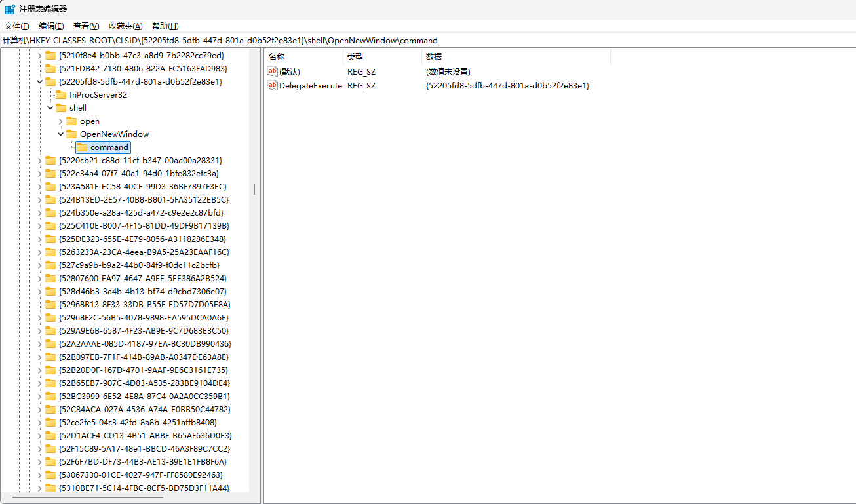
Task: Click folder icon of {524b350e-a28a-425d-a472-c9e2e2c87bfd}
Action: (x=50, y=213)
